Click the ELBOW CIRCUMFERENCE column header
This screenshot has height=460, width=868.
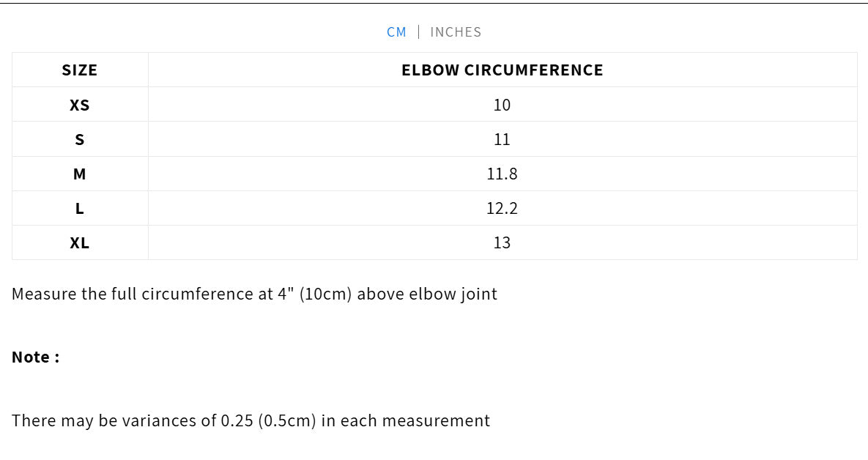pyautogui.click(x=502, y=70)
